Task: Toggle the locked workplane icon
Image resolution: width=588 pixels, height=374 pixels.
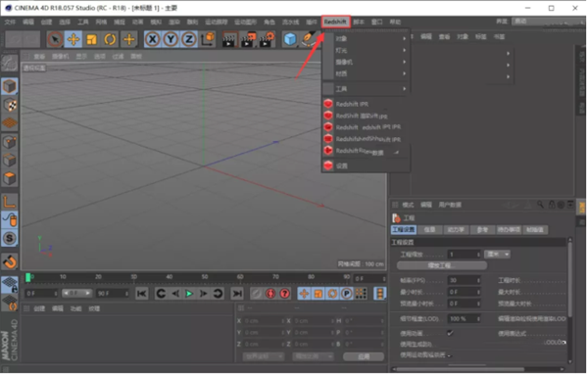Action: point(10,285)
